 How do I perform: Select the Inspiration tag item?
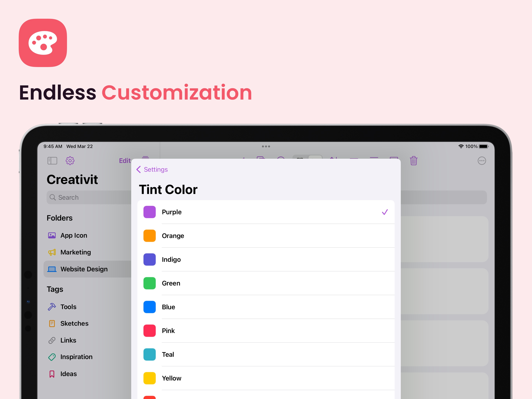tap(76, 357)
